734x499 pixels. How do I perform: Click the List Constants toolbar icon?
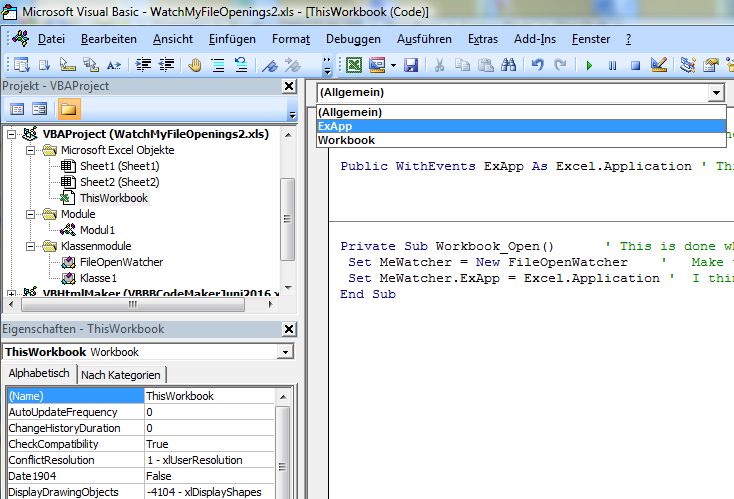click(x=44, y=65)
